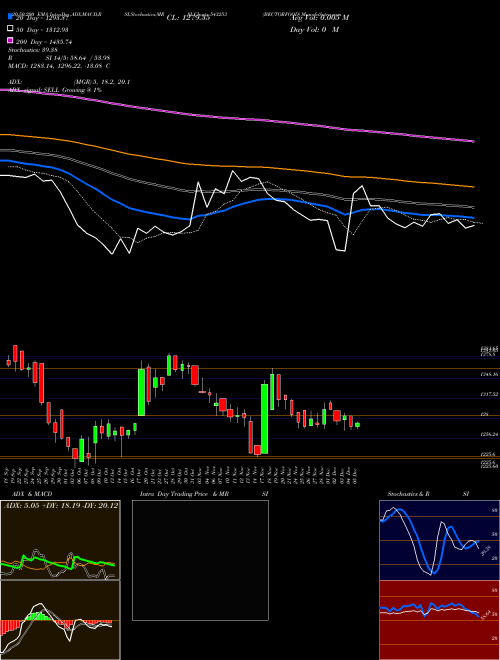Click the 'Intra Day Trading Price & MR' title

(184, 494)
